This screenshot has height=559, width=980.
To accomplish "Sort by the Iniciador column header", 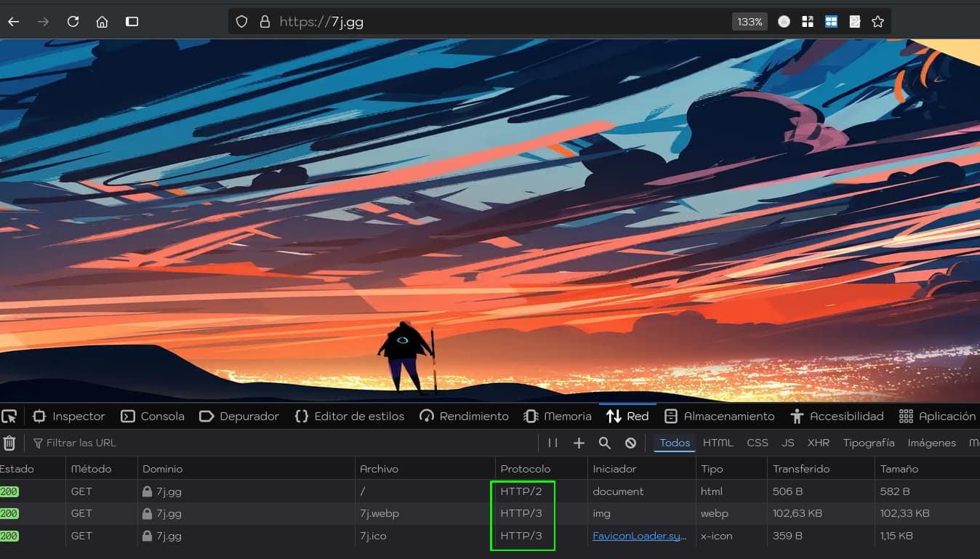I will click(x=642, y=469).
